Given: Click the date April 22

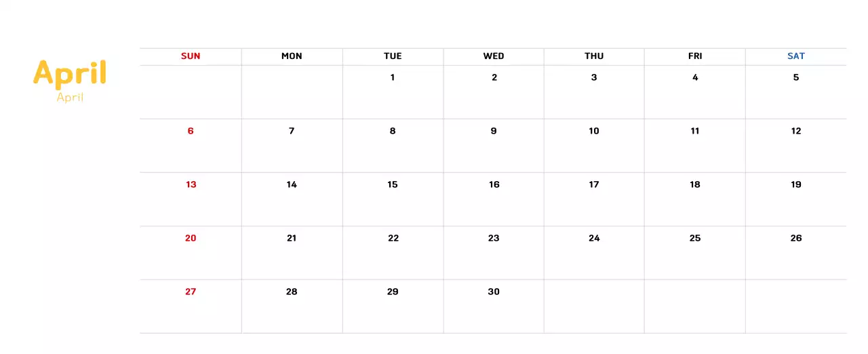Looking at the screenshot, I should pos(393,238).
